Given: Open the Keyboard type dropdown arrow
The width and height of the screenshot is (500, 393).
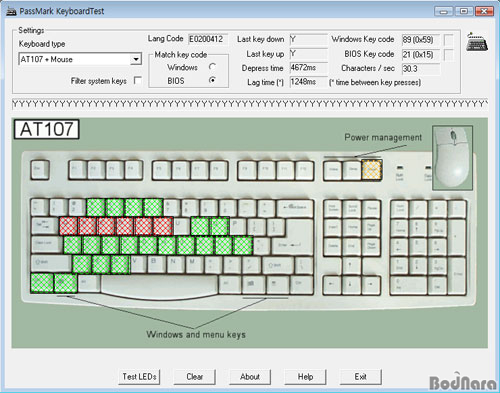Looking at the screenshot, I should click(136, 59).
